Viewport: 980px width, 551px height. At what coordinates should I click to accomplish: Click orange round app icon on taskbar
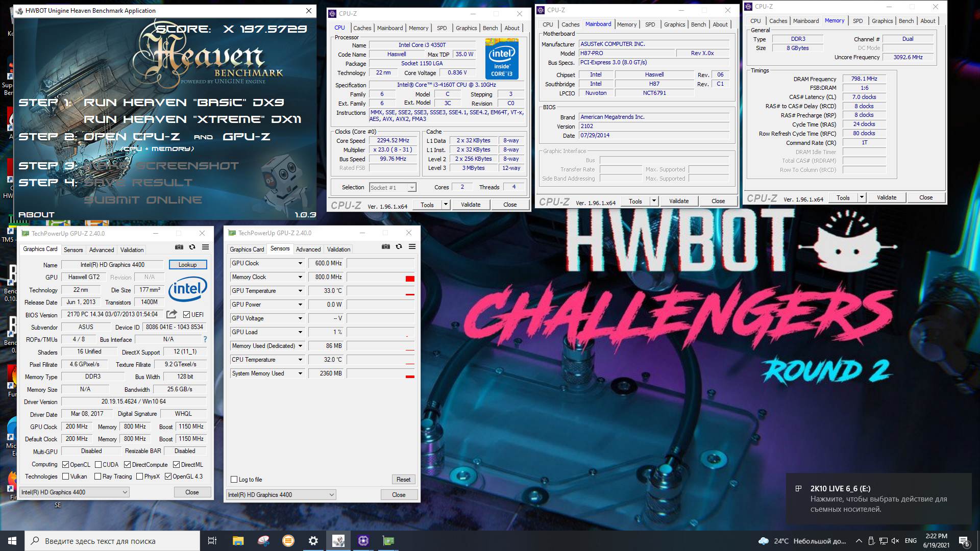288,541
